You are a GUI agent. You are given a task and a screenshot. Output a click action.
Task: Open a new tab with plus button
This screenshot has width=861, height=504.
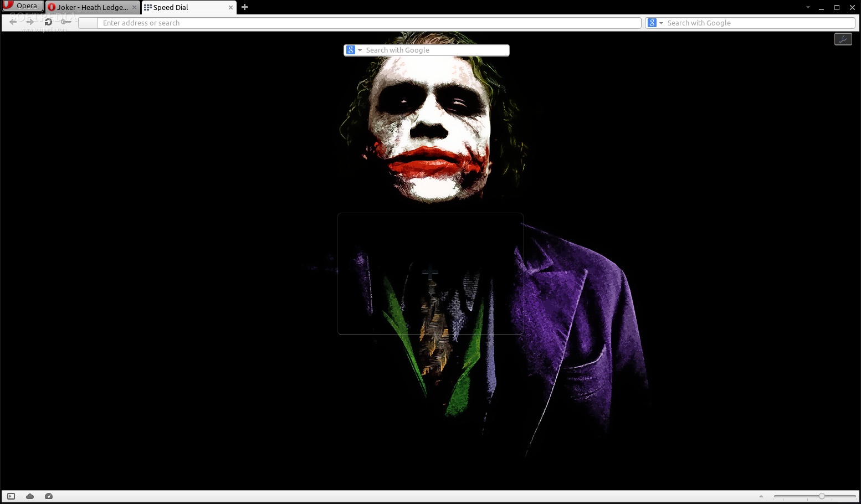[244, 7]
